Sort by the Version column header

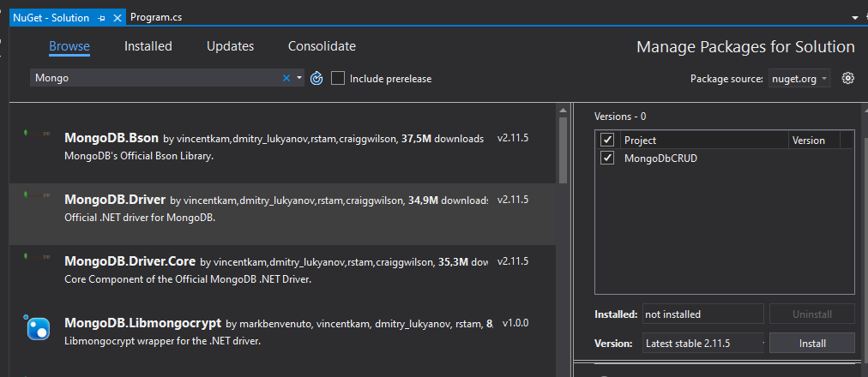click(814, 140)
